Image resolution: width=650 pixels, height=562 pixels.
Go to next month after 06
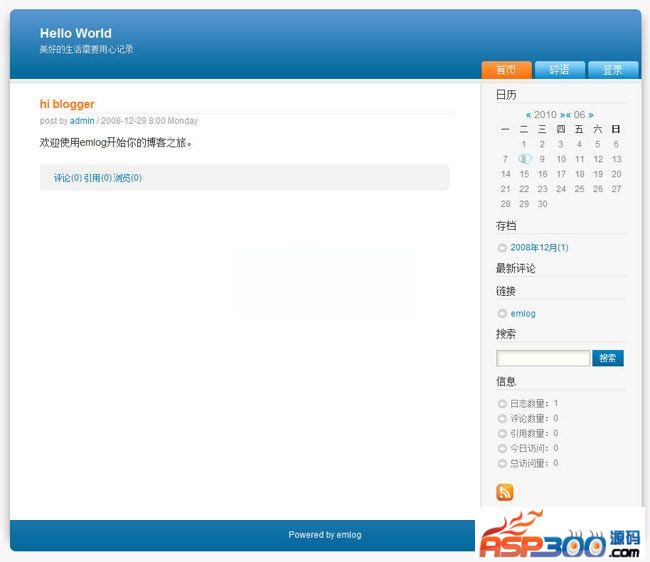coord(591,115)
